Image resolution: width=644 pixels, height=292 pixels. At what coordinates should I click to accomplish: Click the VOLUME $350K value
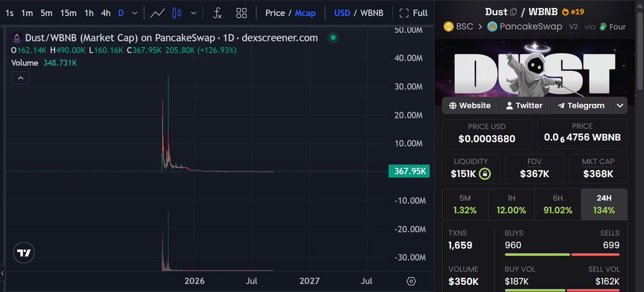click(x=464, y=282)
